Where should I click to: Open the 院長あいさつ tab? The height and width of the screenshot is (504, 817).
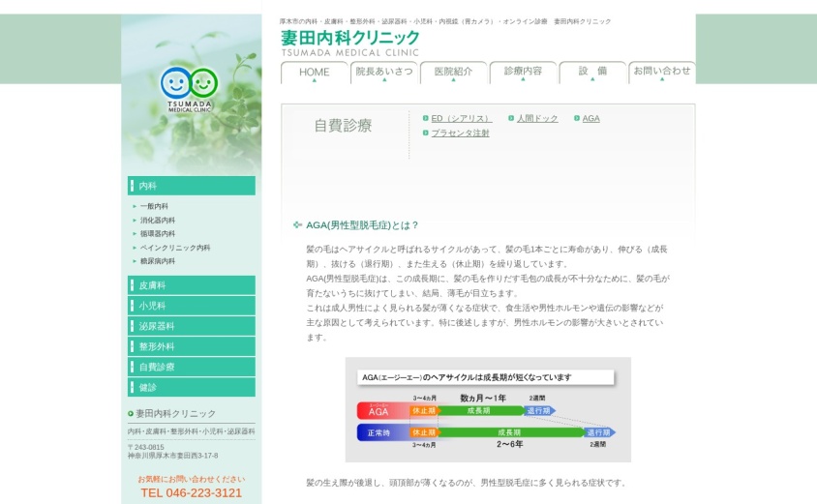pyautogui.click(x=384, y=73)
